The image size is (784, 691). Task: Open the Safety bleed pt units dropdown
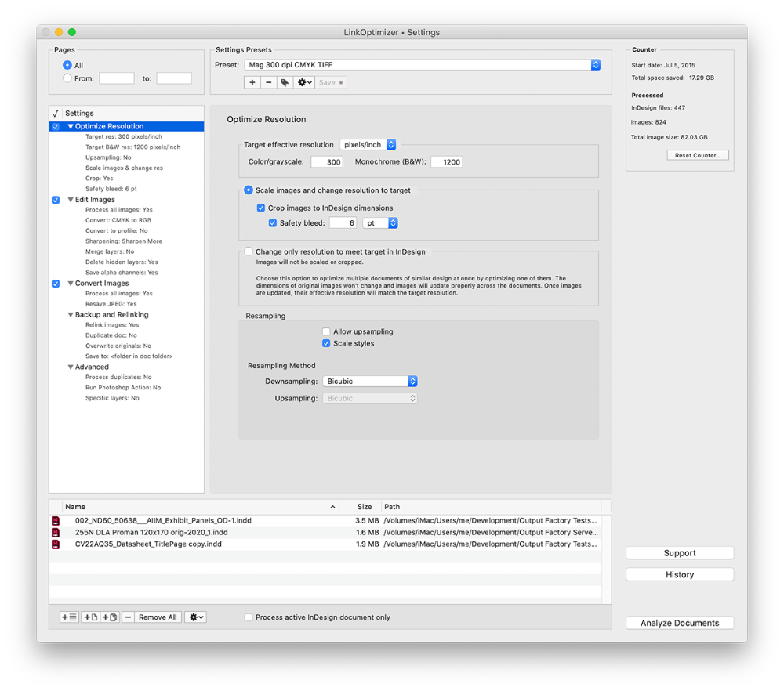380,222
